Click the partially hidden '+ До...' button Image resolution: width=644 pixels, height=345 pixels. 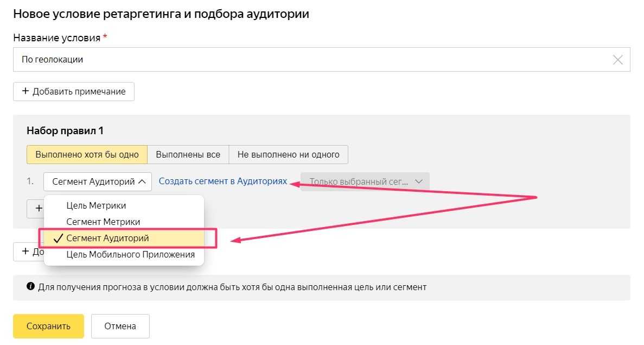(28, 252)
